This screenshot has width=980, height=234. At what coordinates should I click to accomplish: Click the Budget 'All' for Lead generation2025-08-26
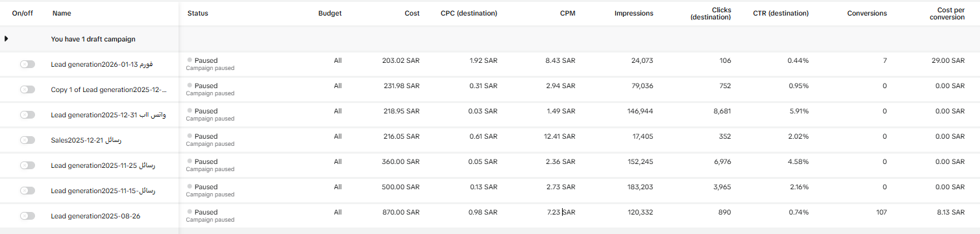point(337,212)
